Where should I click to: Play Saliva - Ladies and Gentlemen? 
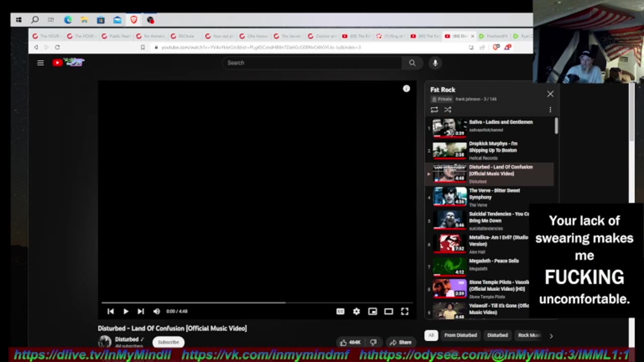(490, 128)
